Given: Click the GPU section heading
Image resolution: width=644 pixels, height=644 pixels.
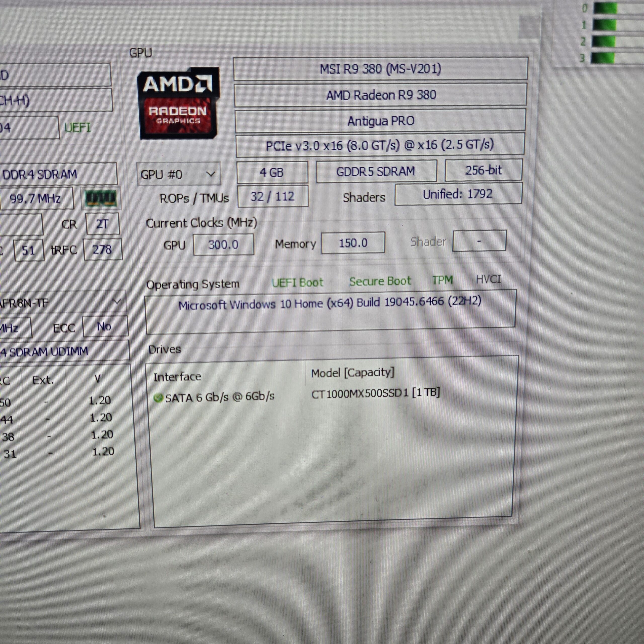Looking at the screenshot, I should coord(140,53).
